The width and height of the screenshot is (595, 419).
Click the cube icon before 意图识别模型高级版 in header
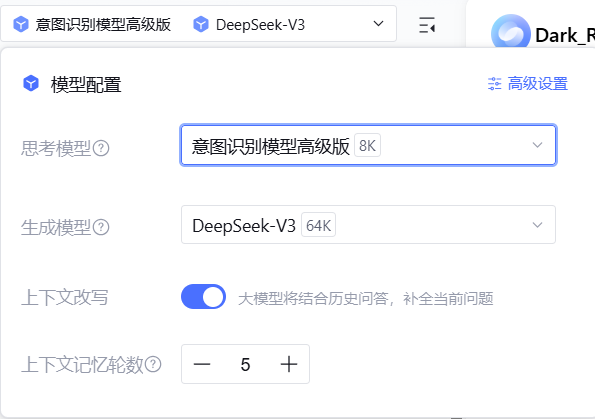coord(21,25)
